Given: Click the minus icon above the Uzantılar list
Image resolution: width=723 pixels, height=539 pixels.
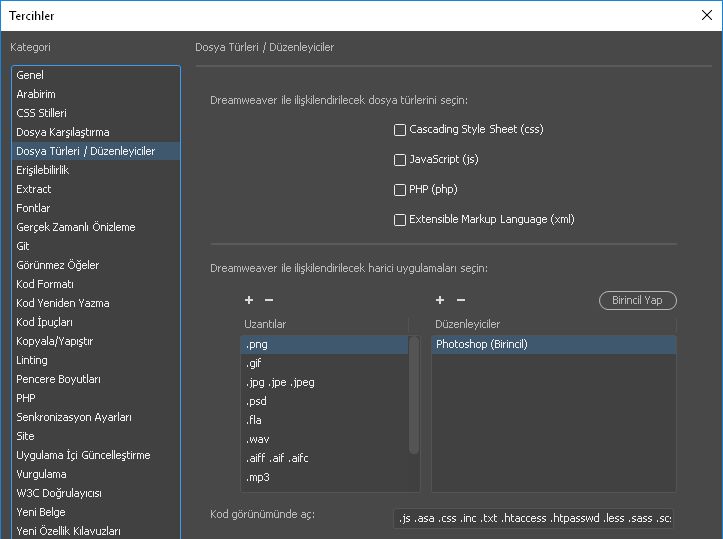Looking at the screenshot, I should [269, 300].
